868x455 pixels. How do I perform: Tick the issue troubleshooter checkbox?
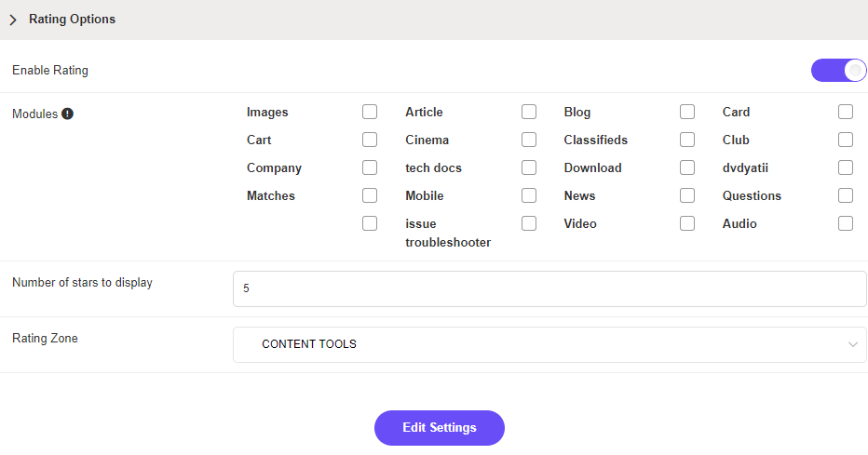click(x=529, y=223)
